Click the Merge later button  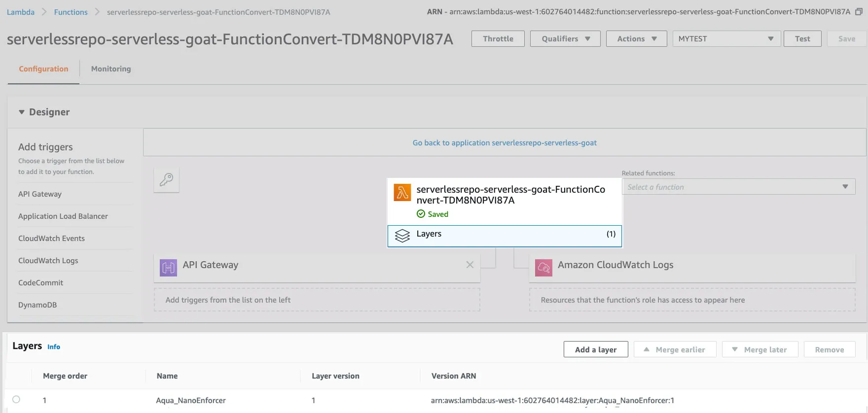coord(760,349)
